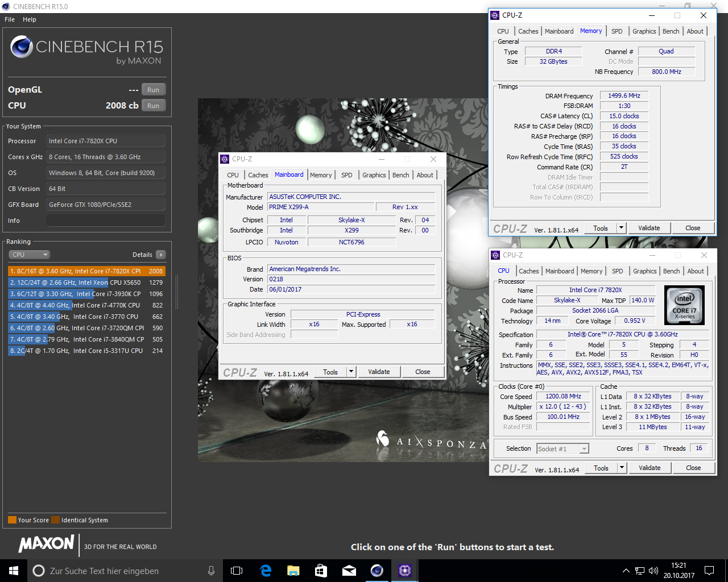
Task: Open Socket #1 selection dropdown
Action: click(563, 448)
